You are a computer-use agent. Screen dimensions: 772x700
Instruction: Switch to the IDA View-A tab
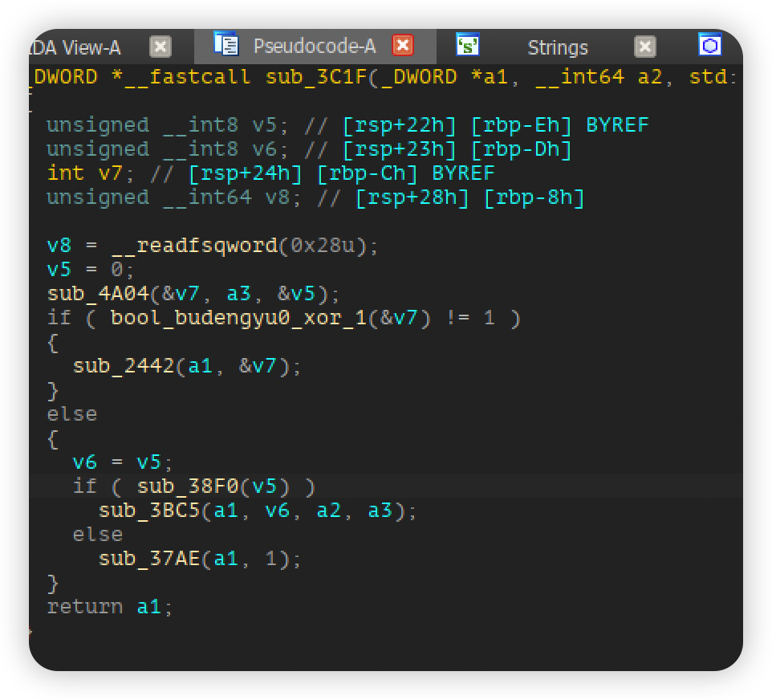pyautogui.click(x=76, y=48)
